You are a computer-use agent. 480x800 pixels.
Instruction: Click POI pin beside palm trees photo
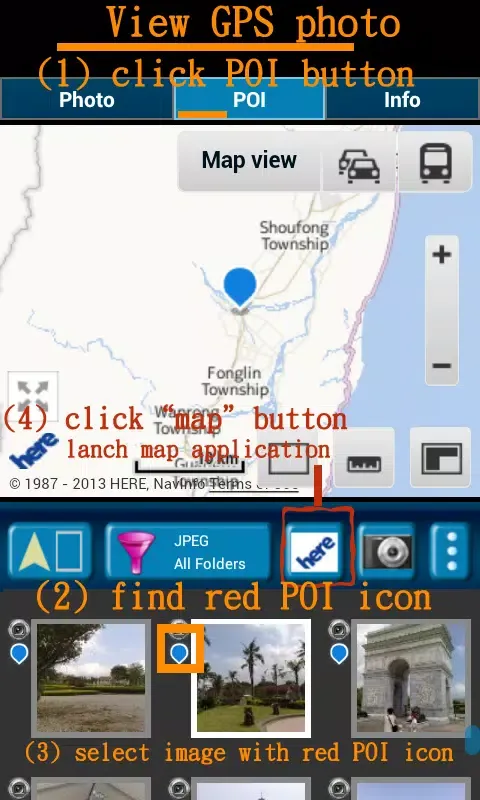pos(179,654)
